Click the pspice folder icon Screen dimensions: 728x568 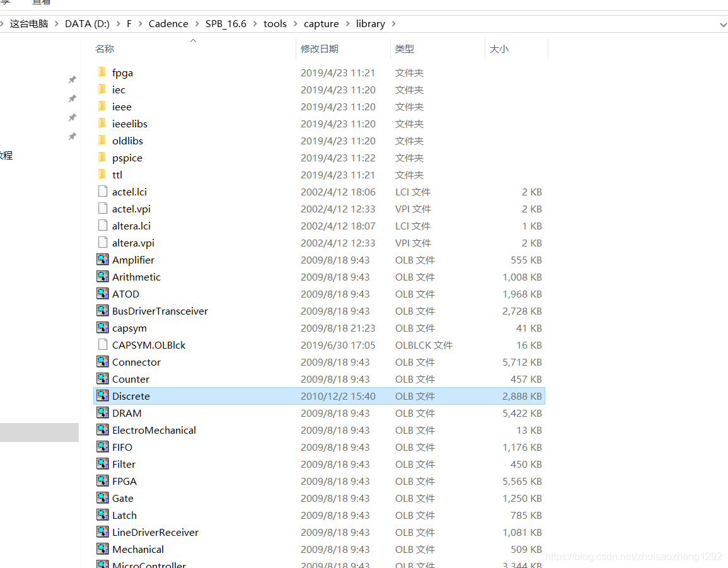103,158
